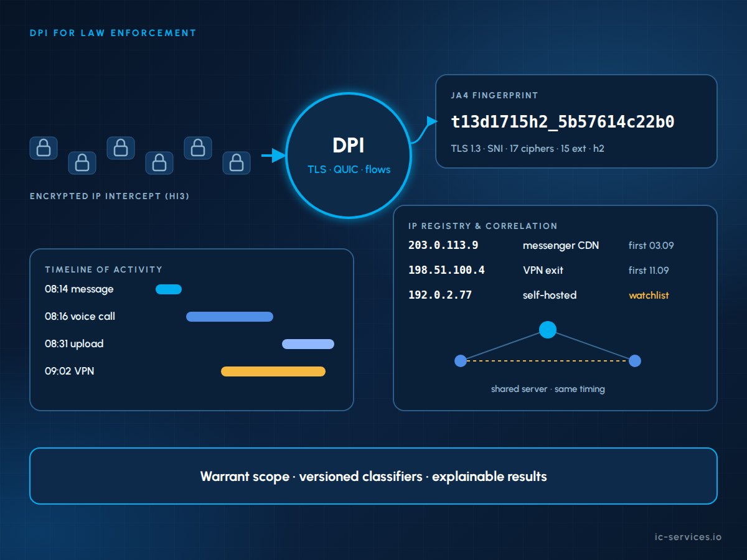Select IP address 198.51.100.4
Screen dimensions: 747x560
(446, 270)
